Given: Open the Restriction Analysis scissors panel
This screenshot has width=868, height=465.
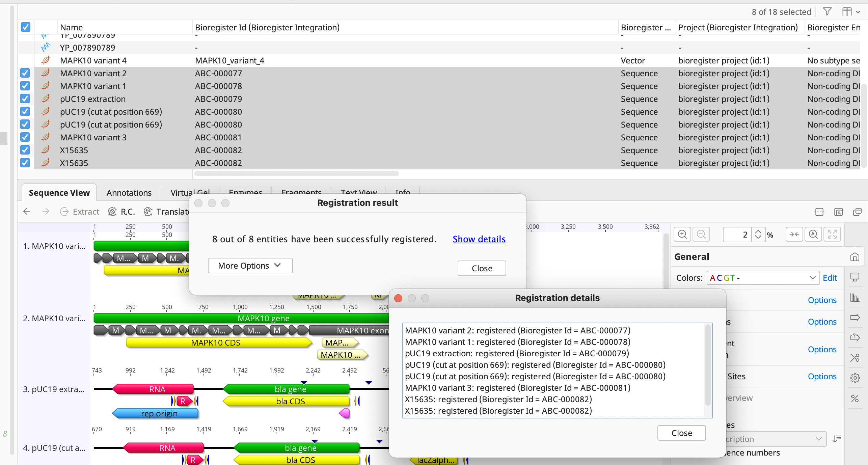Looking at the screenshot, I should click(x=855, y=358).
